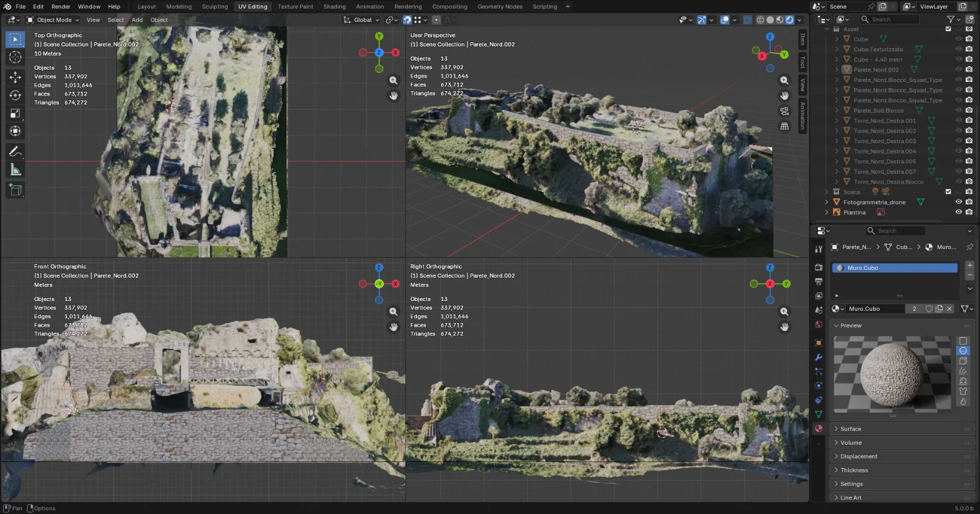This screenshot has height=514, width=980.
Task: Toggle camera view icon in User Perspective viewport
Action: click(785, 111)
